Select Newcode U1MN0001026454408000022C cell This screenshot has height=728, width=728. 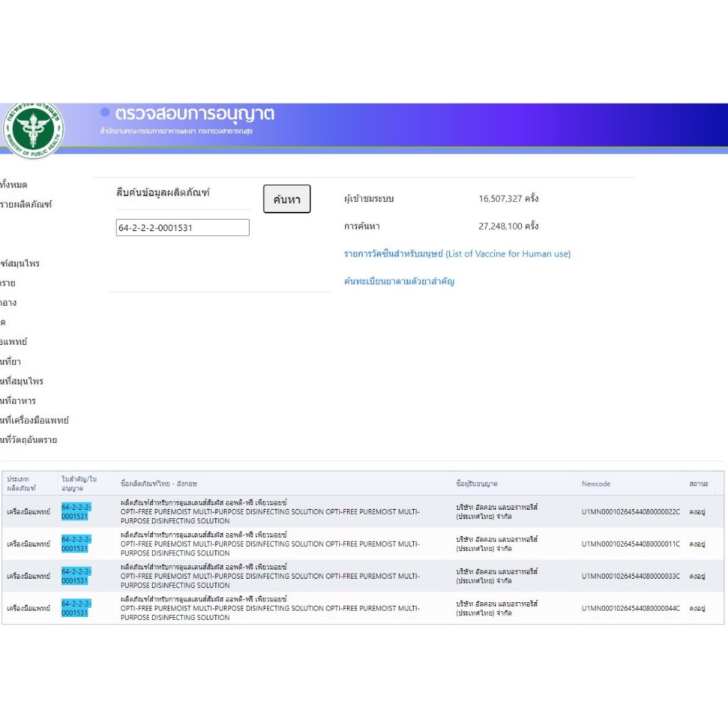point(631,512)
